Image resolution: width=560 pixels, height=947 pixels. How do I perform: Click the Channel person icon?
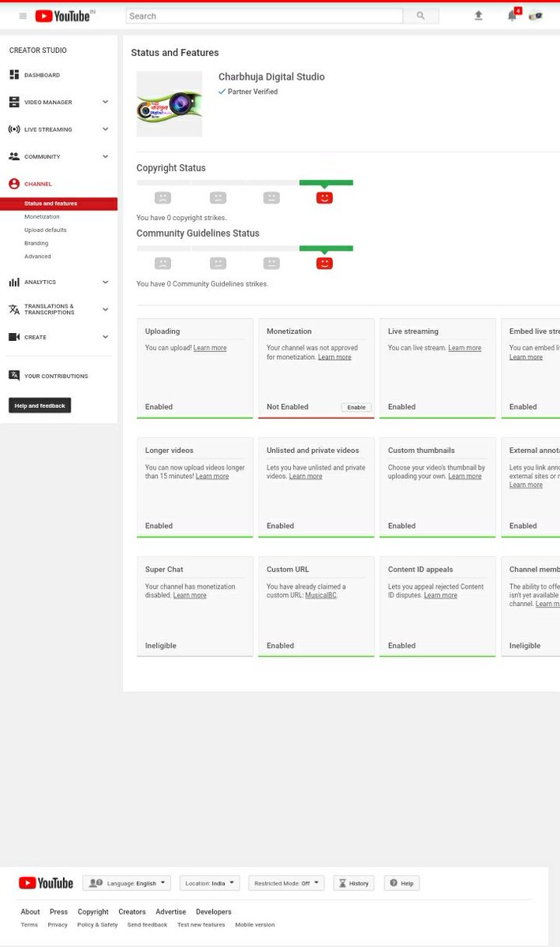(13, 184)
